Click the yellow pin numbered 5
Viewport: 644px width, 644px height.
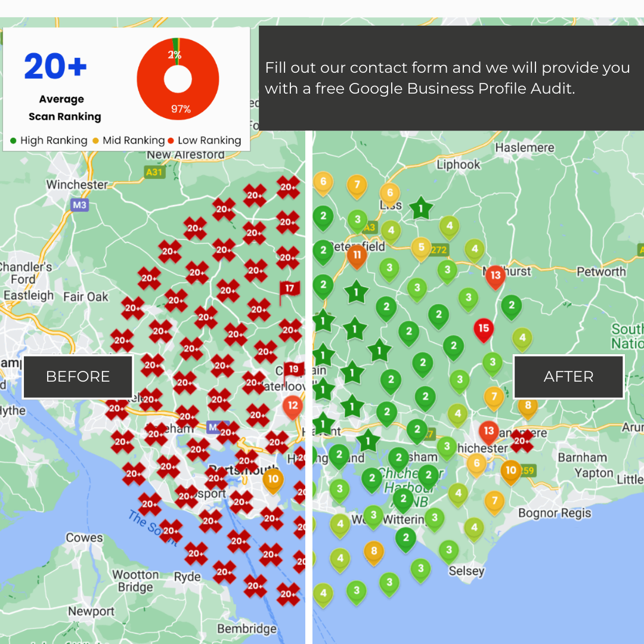click(x=421, y=247)
